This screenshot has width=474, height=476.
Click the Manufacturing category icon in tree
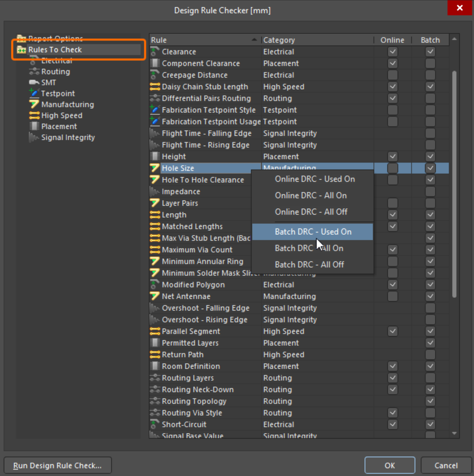tap(34, 105)
